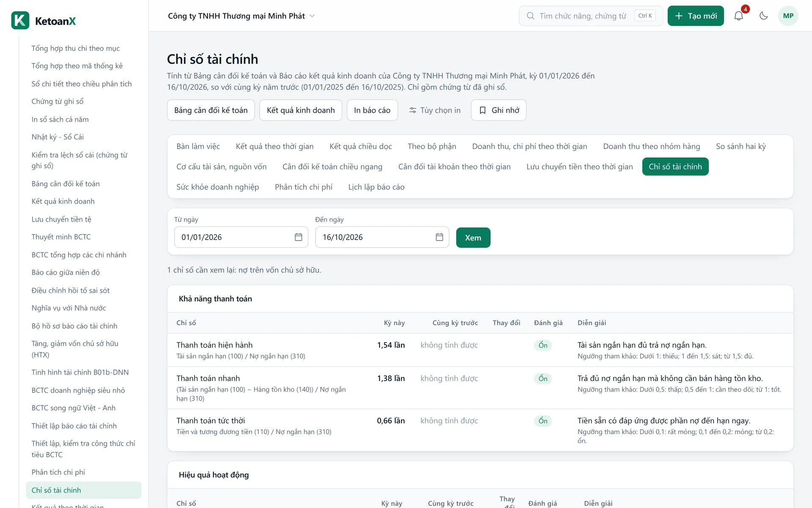Click the sliders icon in Tùy chọn in

413,110
